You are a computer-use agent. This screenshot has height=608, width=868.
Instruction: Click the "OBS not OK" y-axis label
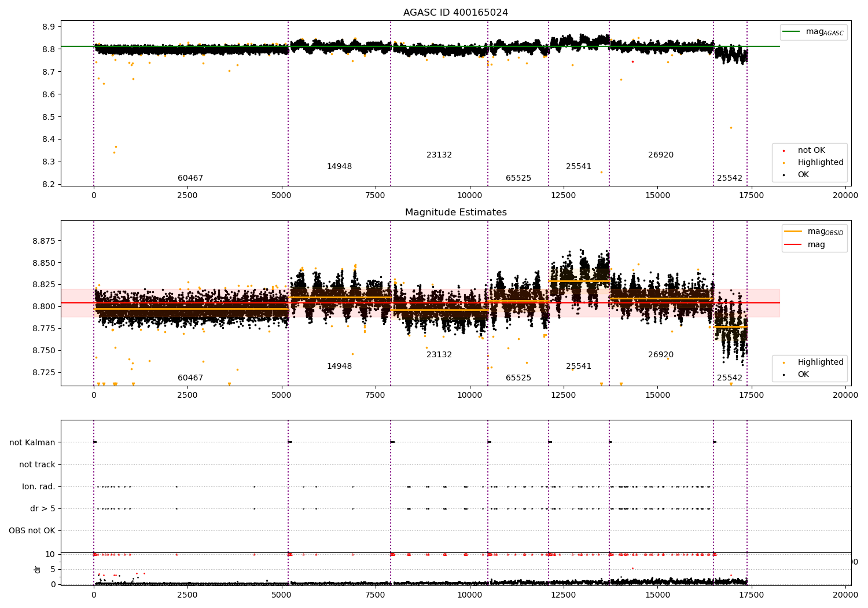32,530
